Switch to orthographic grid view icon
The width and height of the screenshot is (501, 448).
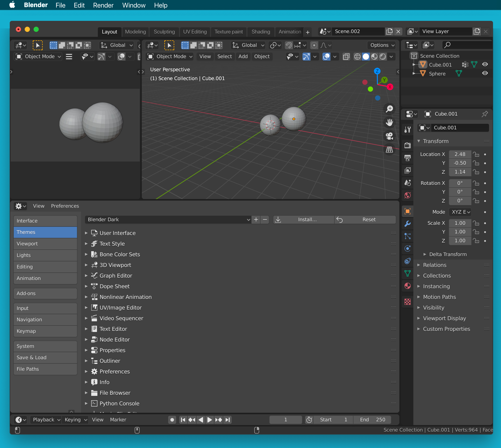point(389,149)
